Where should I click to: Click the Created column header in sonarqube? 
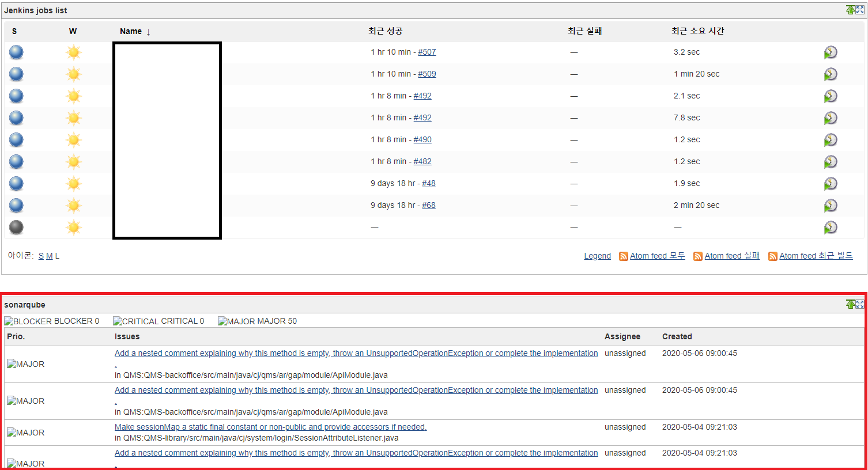tap(677, 336)
